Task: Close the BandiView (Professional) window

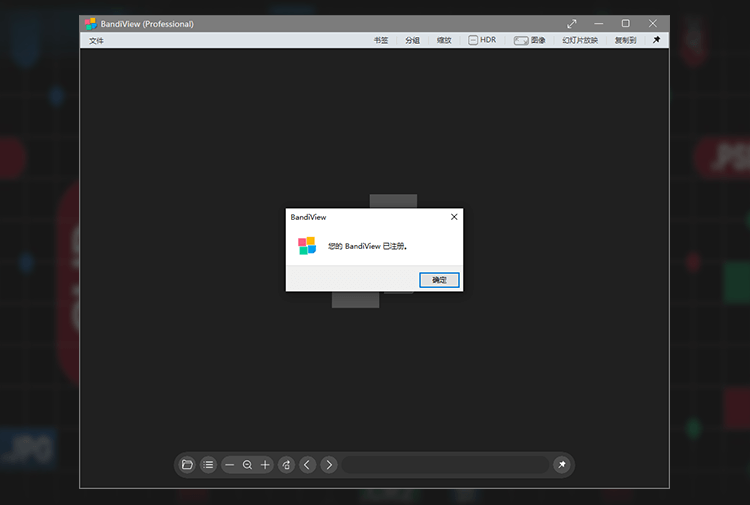Action: (x=652, y=23)
